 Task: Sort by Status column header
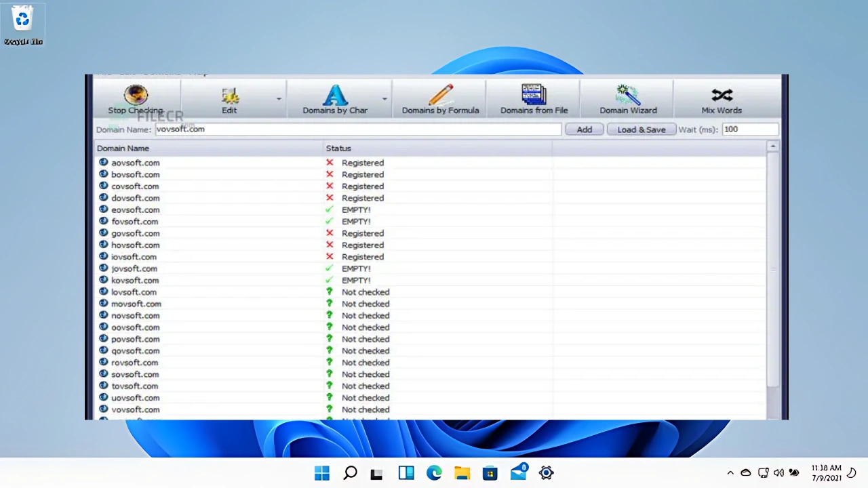(437, 148)
